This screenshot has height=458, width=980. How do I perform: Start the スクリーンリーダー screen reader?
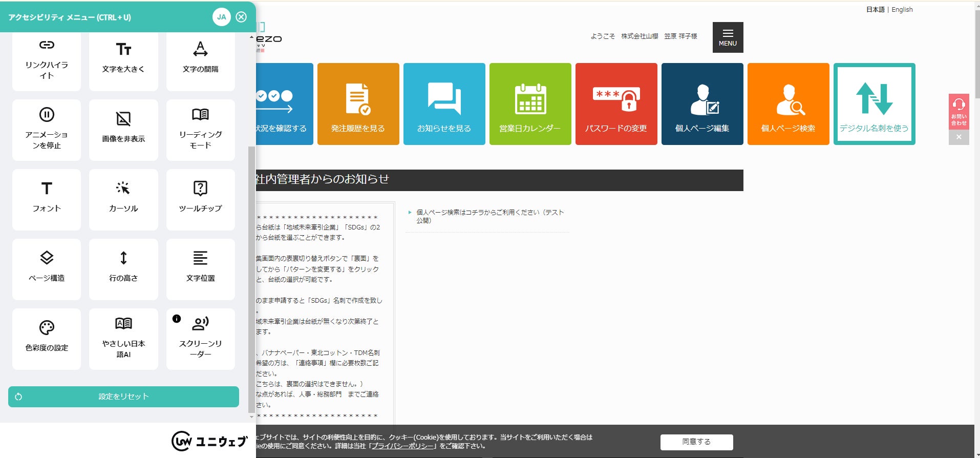(x=201, y=339)
